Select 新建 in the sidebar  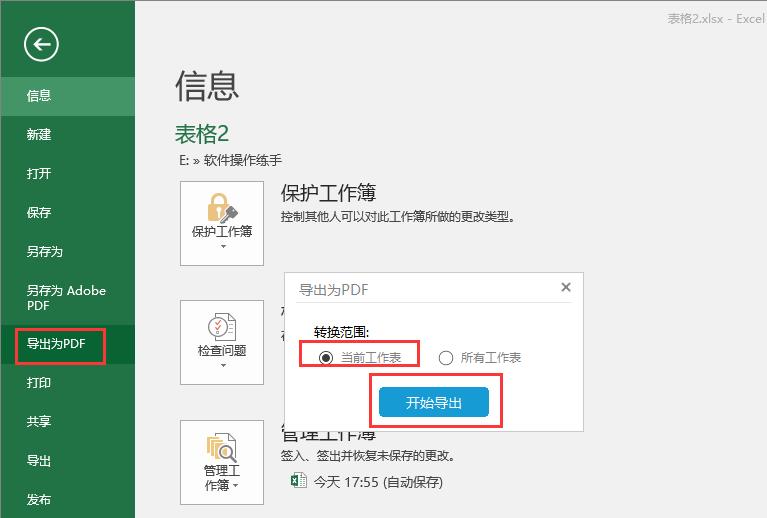coord(39,134)
